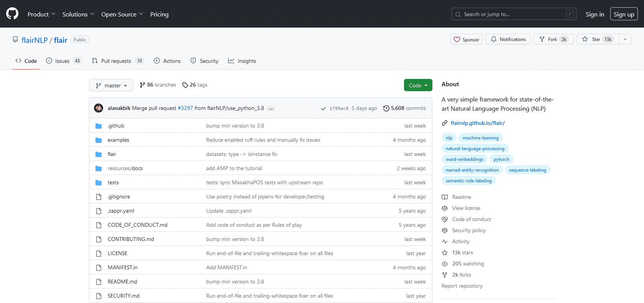Image resolution: width=644 pixels, height=303 pixels.
Task: Click the tags label icon
Action: tap(185, 85)
